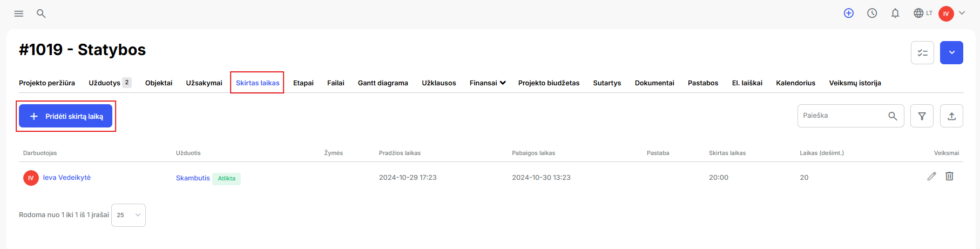The height and width of the screenshot is (249, 980).
Task: Edit the Skambutis time entry with pencil
Action: pos(931,177)
